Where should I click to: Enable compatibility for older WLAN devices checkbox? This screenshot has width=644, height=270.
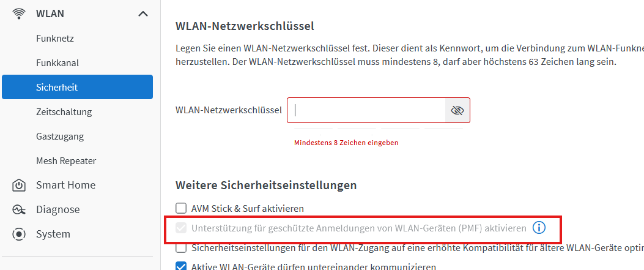181,248
